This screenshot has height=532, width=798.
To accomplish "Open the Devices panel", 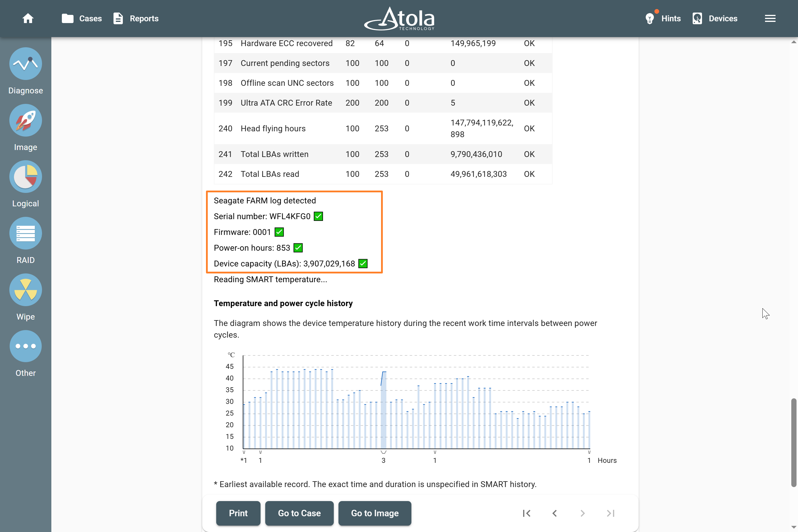I will (x=715, y=18).
